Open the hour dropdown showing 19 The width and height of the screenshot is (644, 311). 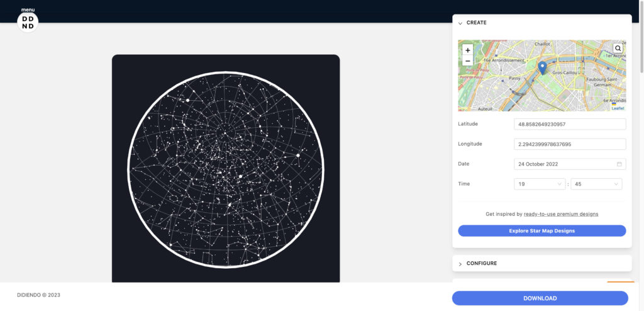click(540, 184)
